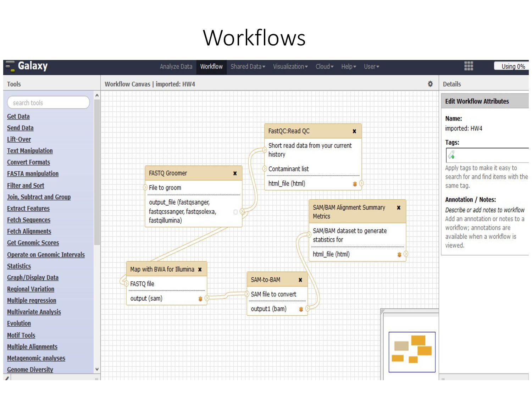Click the Annotation notes text area
532x399 pixels.
pyautogui.click(x=485, y=210)
